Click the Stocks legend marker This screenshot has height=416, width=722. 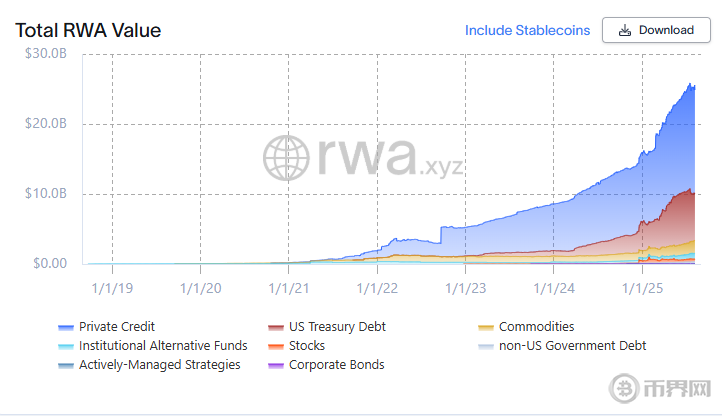click(276, 346)
